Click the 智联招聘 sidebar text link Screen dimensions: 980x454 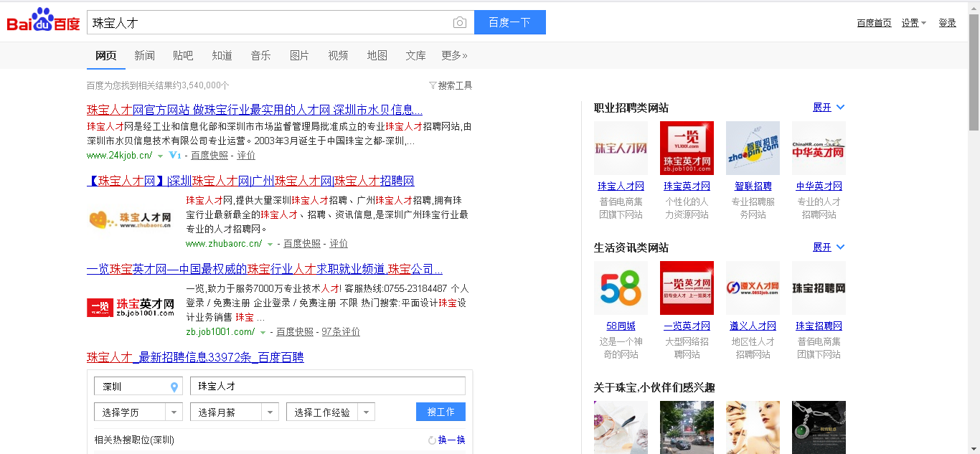753,186
